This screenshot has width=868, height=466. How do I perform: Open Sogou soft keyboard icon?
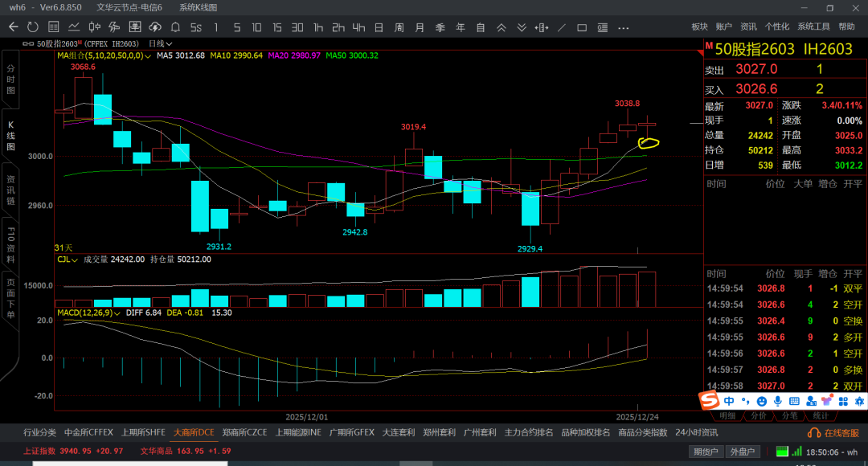(x=794, y=401)
